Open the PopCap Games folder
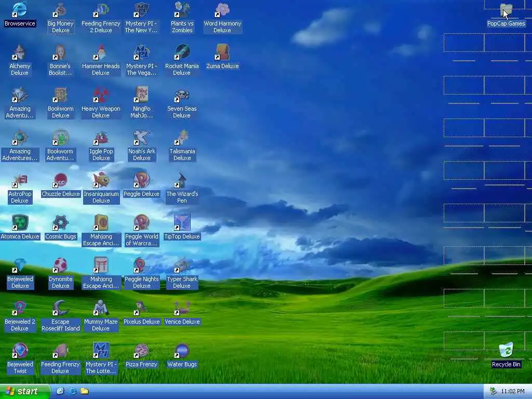Image resolution: width=532 pixels, height=399 pixels. [506, 15]
